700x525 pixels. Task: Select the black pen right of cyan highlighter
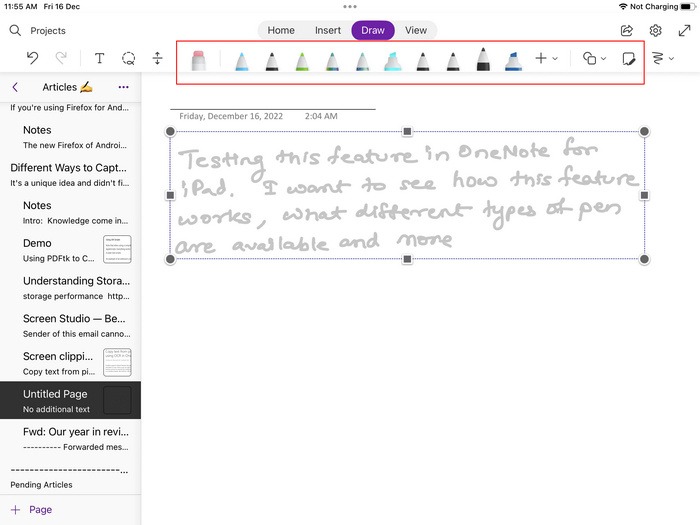pyautogui.click(x=423, y=61)
